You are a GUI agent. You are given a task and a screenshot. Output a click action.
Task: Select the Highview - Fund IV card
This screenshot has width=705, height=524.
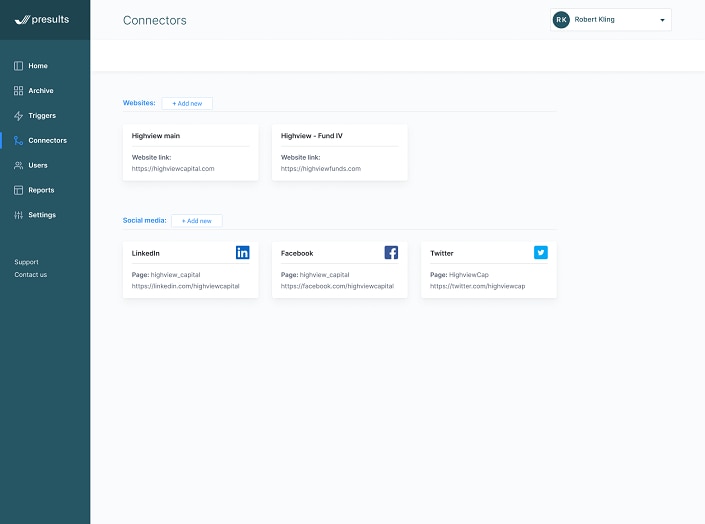pyautogui.click(x=339, y=152)
